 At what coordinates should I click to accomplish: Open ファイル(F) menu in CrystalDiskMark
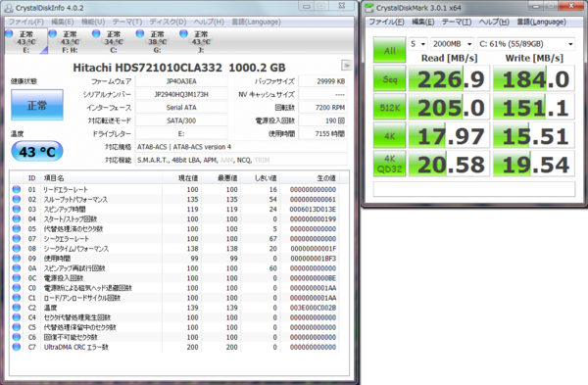386,22
